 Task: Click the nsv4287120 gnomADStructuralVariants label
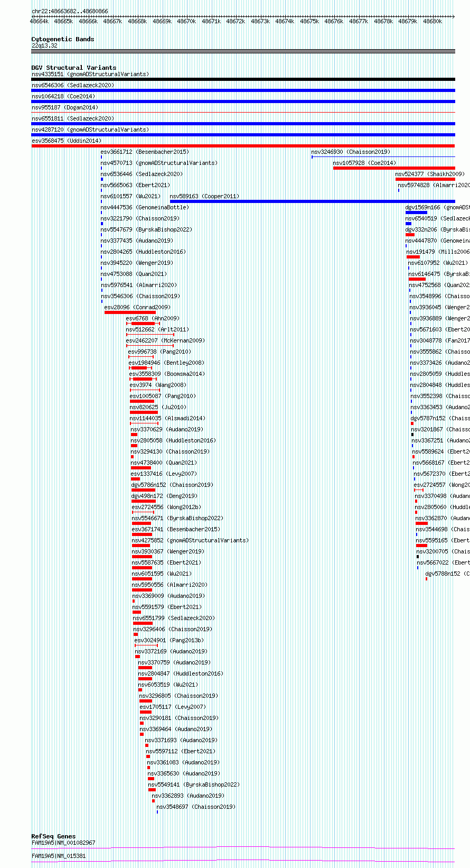pyautogui.click(x=90, y=130)
